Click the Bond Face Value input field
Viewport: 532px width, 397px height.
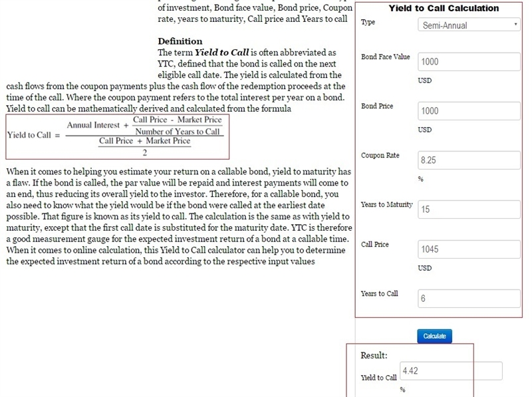tap(469, 62)
